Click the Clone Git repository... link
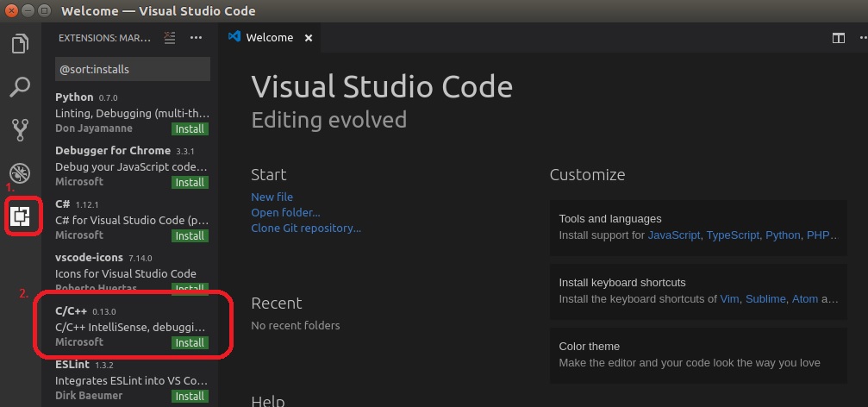The height and width of the screenshot is (407, 868). click(306, 229)
